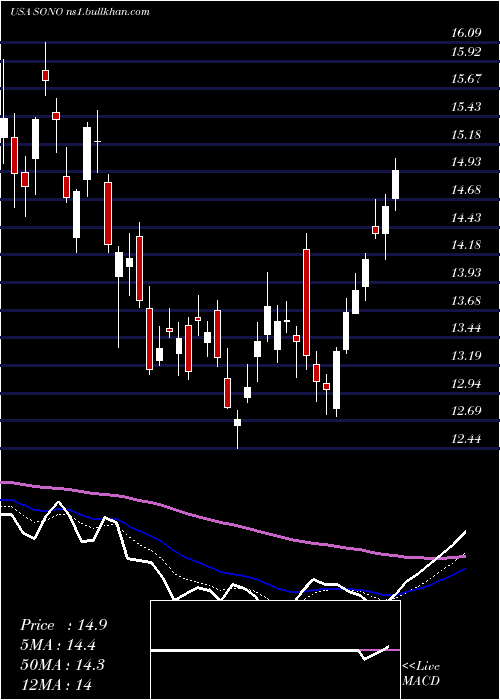Click the 14.18 price axis label
This screenshot has width=500, height=700.
tap(466, 245)
